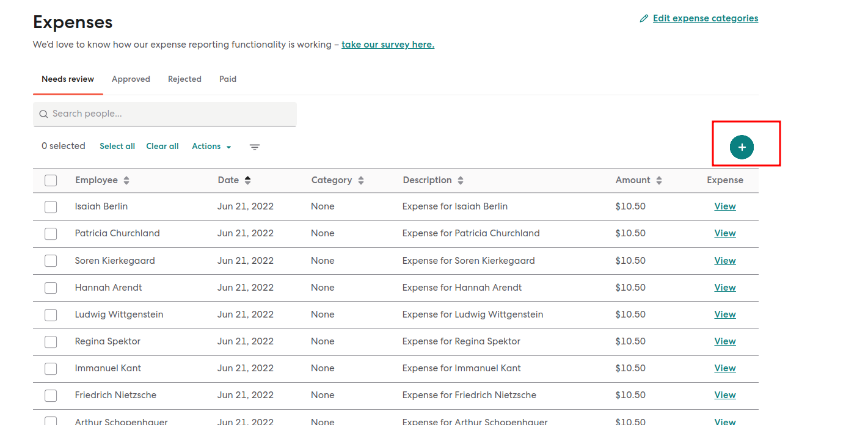Switch to the Approved tab
The height and width of the screenshot is (425, 868).
(131, 79)
